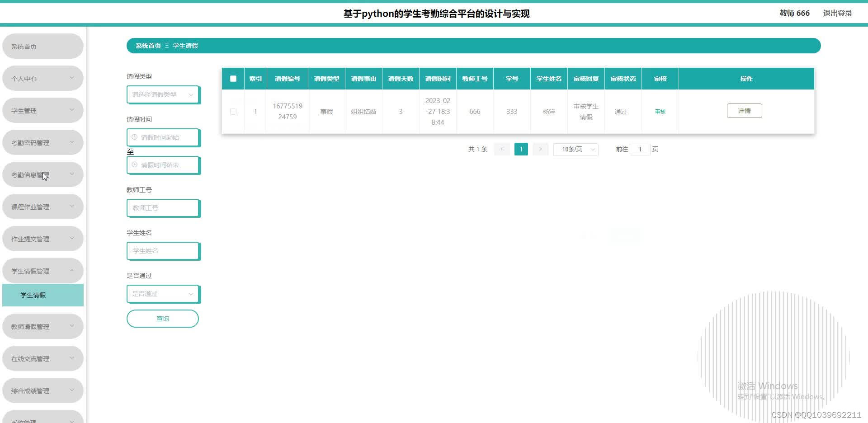The height and width of the screenshot is (423, 868).
Task: Expand the 考勤密码管理 sidebar menu
Action: tap(43, 142)
